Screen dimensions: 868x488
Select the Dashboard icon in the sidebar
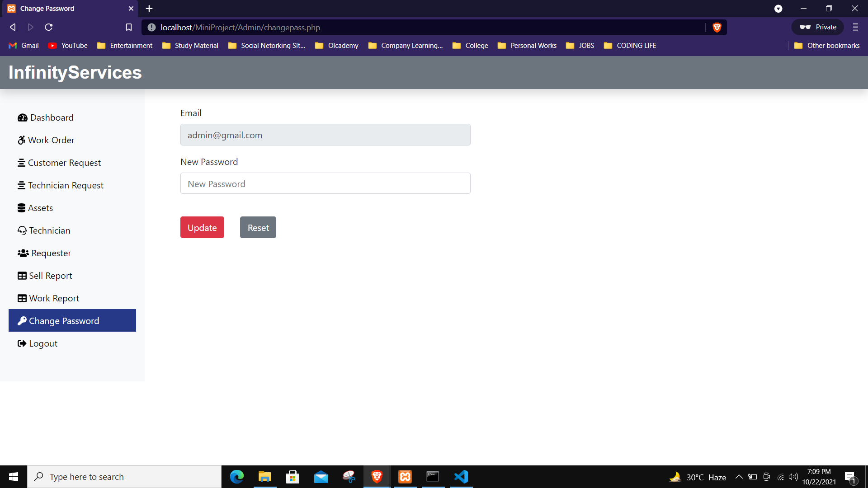point(23,117)
